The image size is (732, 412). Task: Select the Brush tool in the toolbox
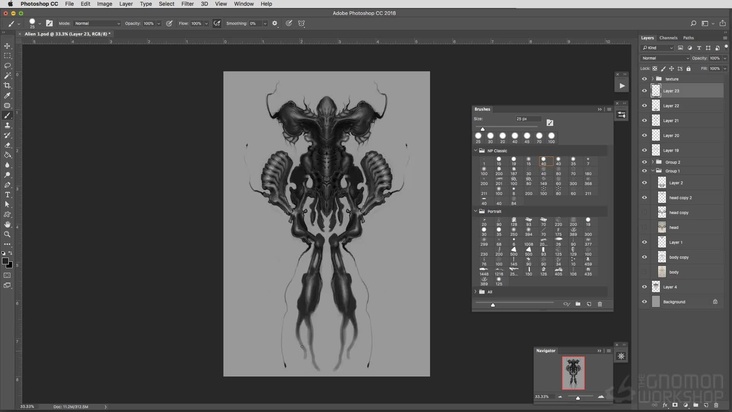point(7,115)
